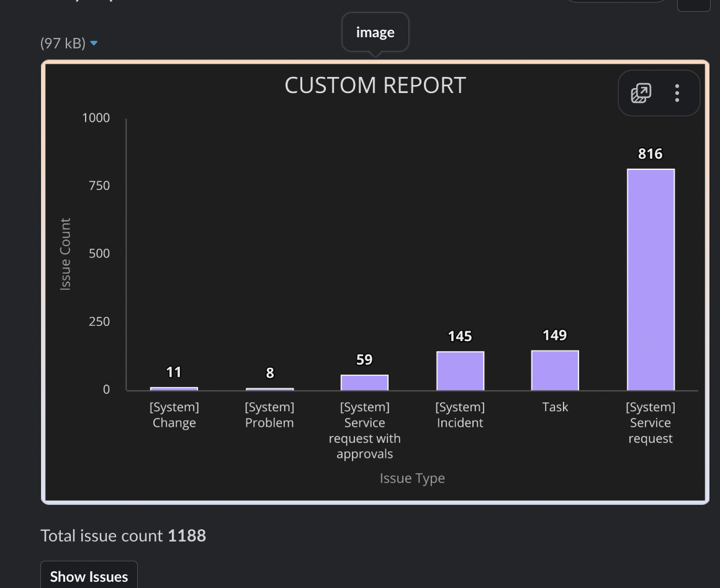Click the Incident bar showing 145

click(x=460, y=371)
